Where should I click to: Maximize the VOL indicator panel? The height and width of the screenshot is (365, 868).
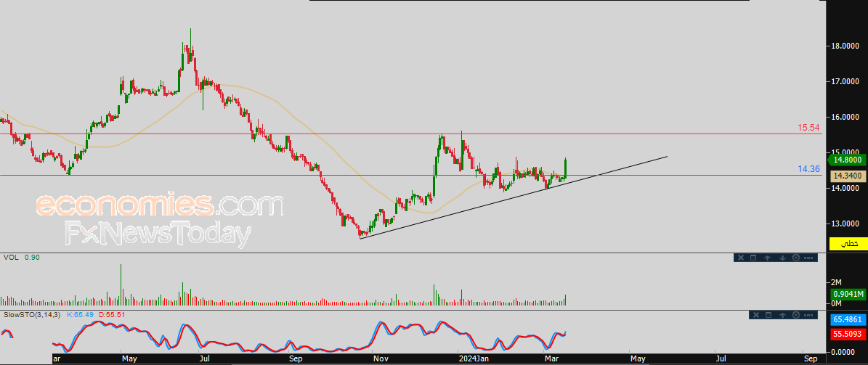point(753,258)
